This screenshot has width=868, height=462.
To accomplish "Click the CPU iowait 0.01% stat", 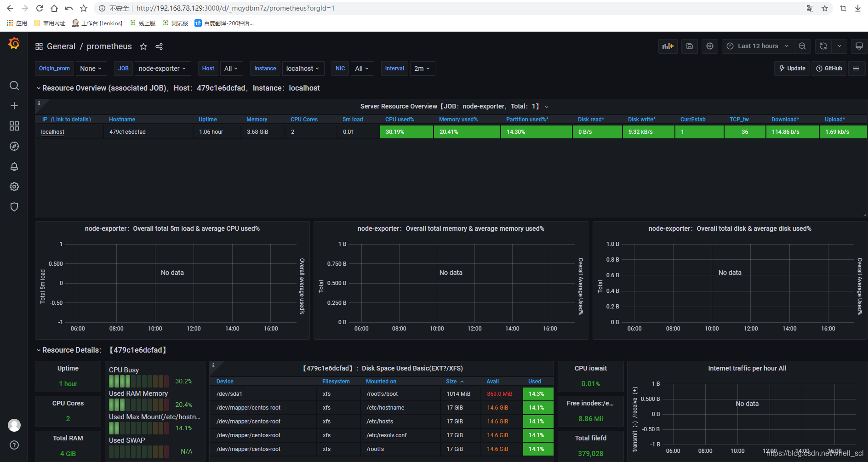I will tap(591, 384).
